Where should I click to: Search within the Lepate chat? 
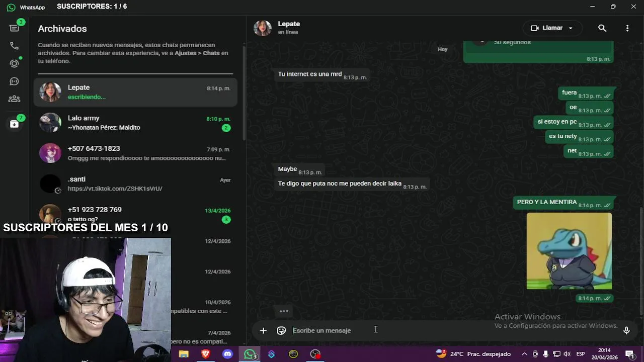tap(602, 28)
